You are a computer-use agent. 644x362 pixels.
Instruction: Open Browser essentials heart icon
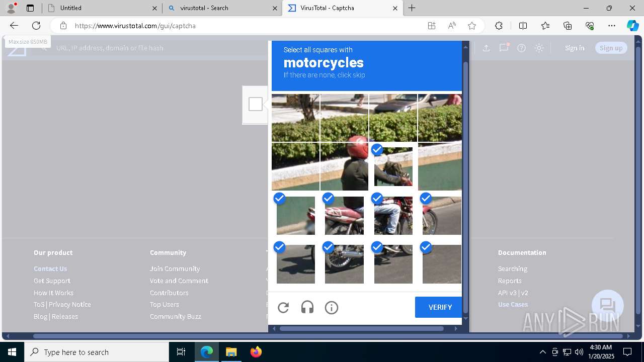pyautogui.click(x=590, y=26)
